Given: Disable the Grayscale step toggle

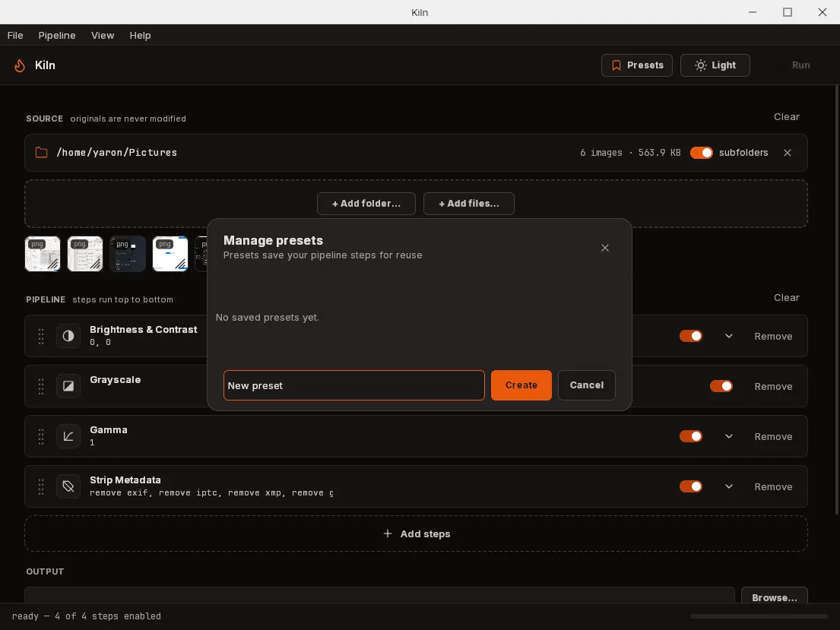Looking at the screenshot, I should 721,386.
